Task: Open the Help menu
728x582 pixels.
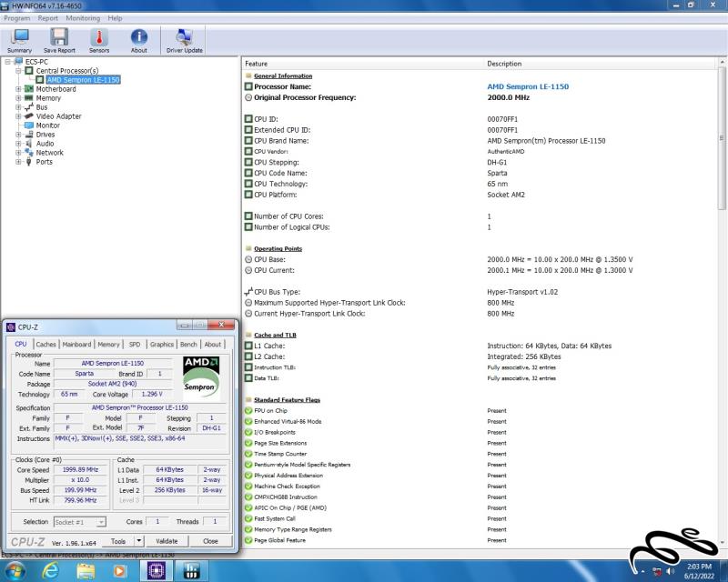Action: click(115, 18)
